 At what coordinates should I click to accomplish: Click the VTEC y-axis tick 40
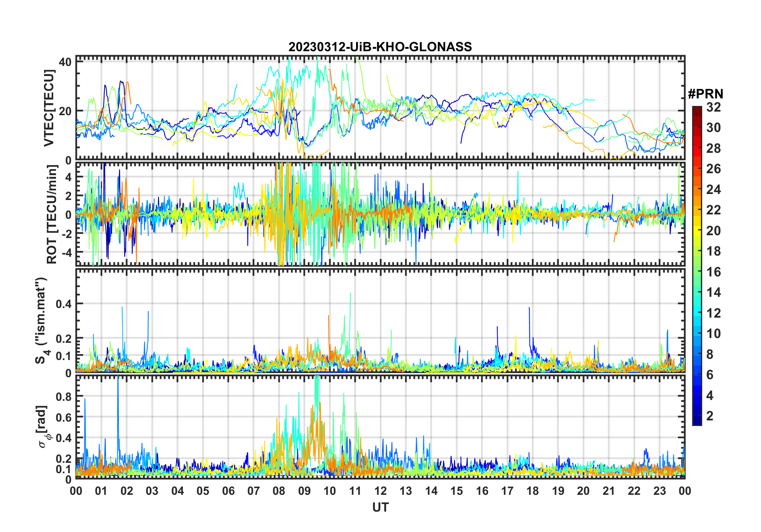pos(65,62)
